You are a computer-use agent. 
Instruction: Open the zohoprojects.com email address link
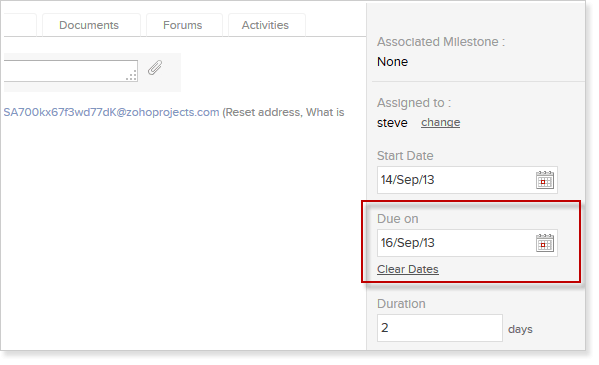click(112, 112)
